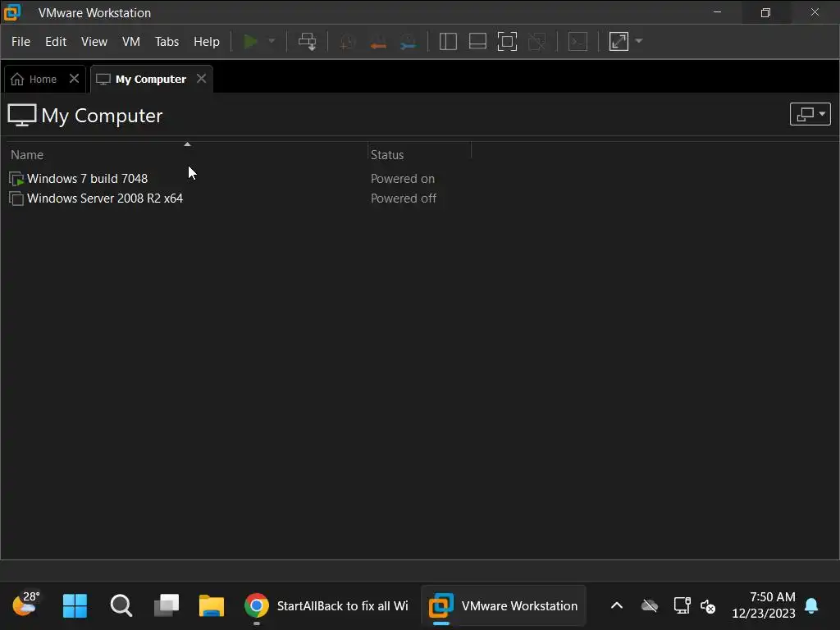Viewport: 840px width, 630px height.
Task: Click the Unity mode toolbar icon
Action: 536,41
